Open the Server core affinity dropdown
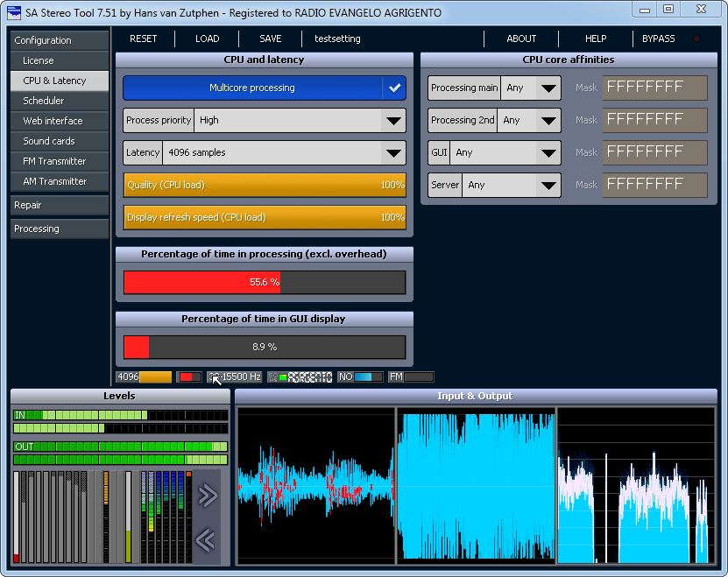The height and width of the screenshot is (577, 728). tap(494, 186)
